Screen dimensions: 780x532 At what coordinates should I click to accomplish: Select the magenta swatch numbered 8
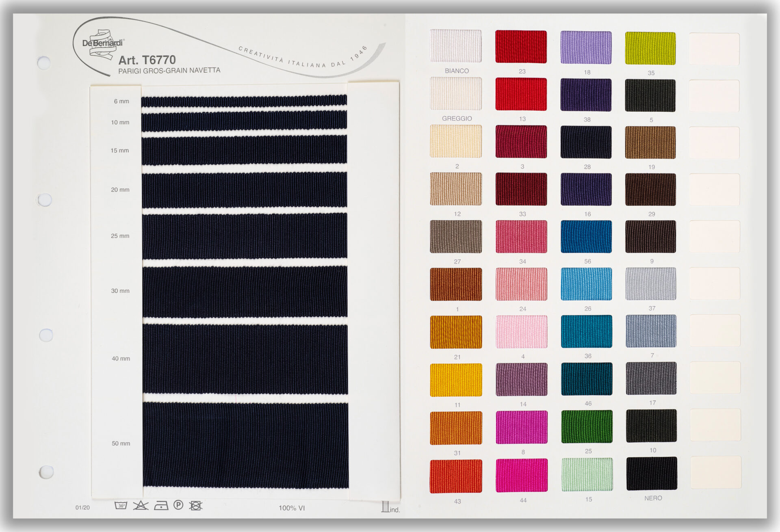522,427
